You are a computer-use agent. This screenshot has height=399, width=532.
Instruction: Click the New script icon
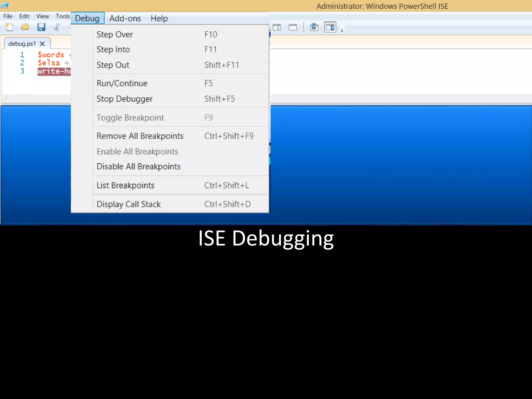coord(9,27)
